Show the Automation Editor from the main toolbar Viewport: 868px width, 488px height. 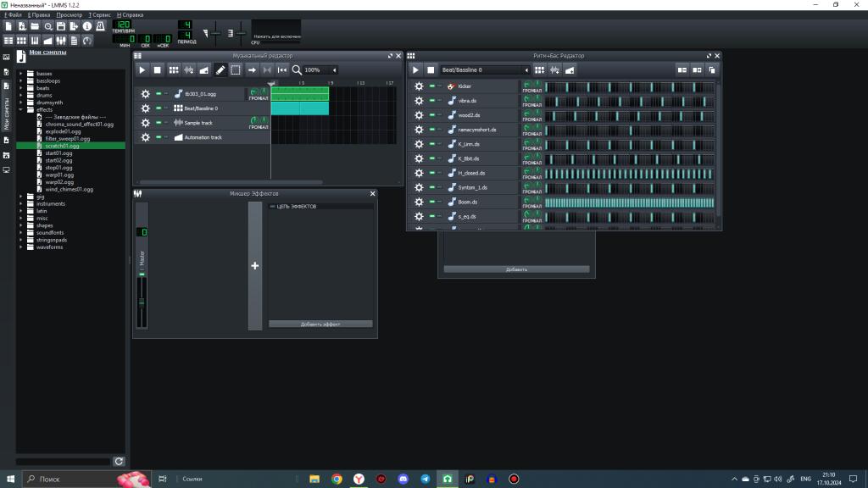[48, 41]
